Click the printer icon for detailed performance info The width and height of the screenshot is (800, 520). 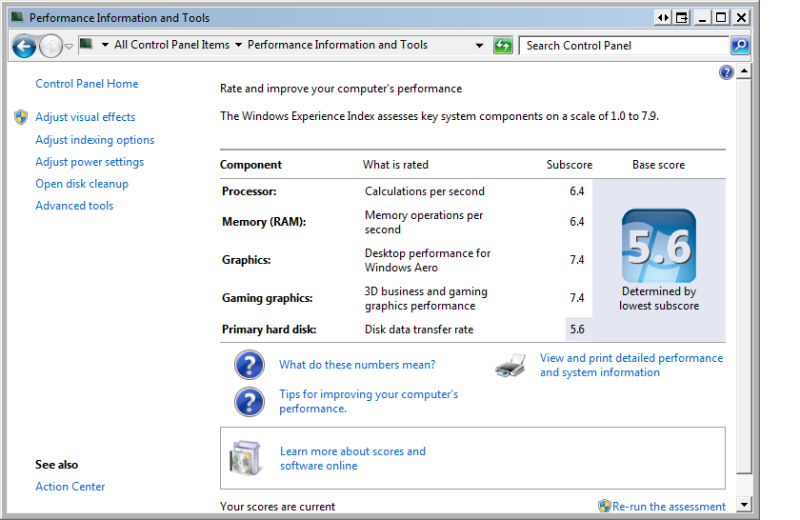point(510,366)
